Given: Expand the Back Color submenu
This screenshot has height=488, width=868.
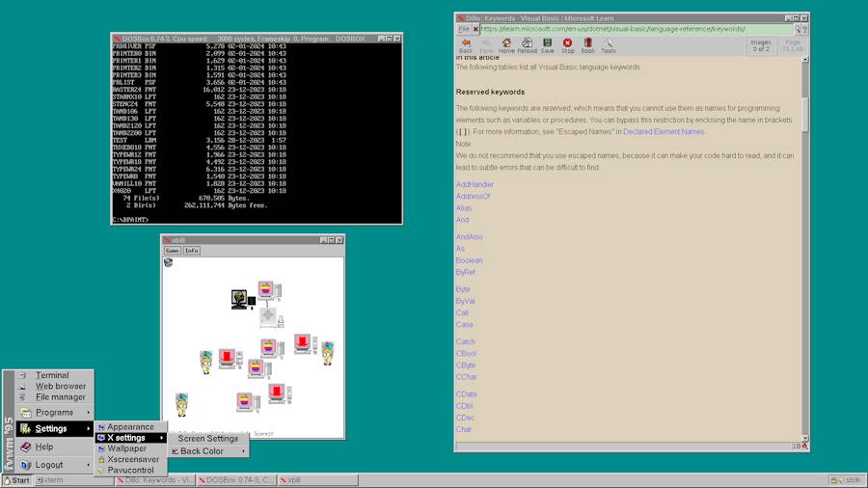Looking at the screenshot, I should coord(208,451).
